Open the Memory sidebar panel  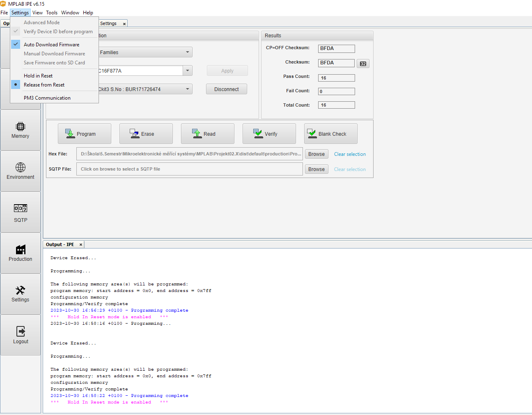[21, 130]
